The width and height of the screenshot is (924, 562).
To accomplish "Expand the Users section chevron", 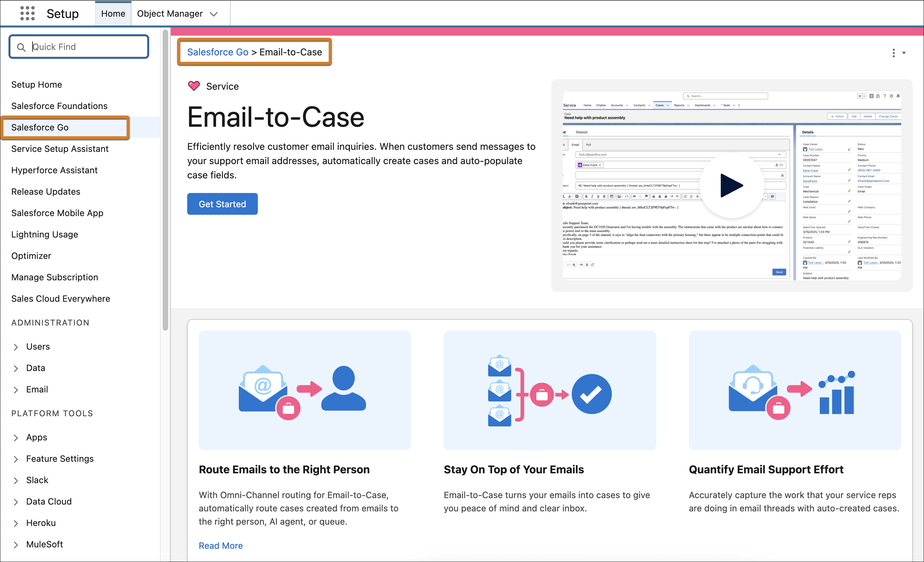I will (x=16, y=347).
